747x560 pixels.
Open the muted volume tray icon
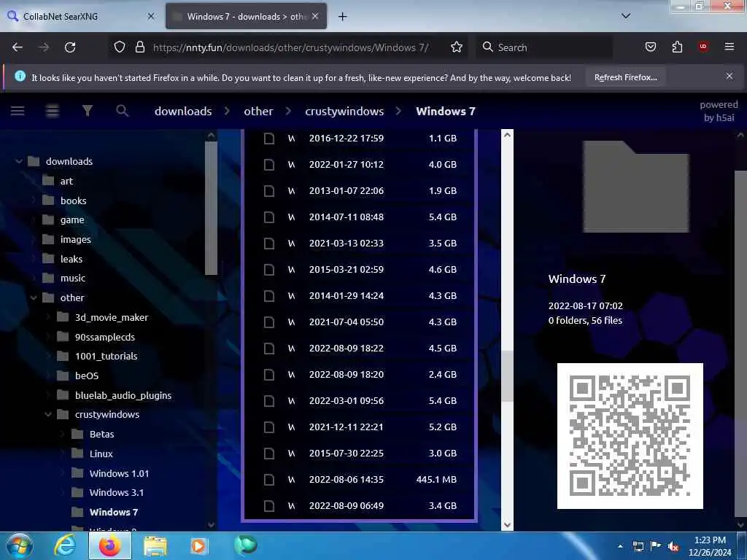pos(673,547)
